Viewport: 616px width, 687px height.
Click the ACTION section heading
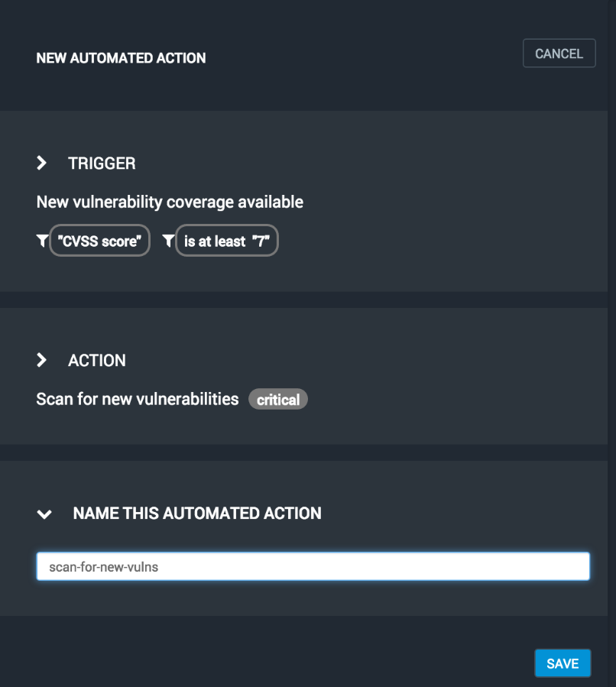pyautogui.click(x=97, y=360)
